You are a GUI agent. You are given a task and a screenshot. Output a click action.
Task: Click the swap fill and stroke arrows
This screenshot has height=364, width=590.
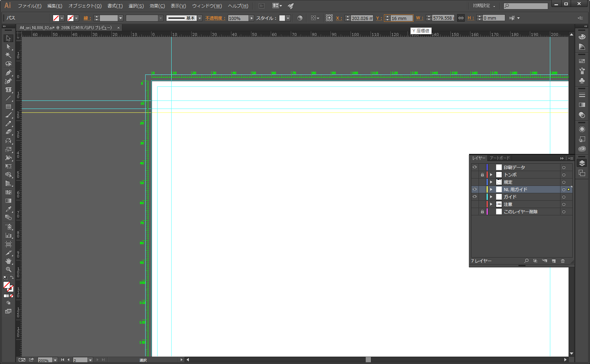(12, 277)
